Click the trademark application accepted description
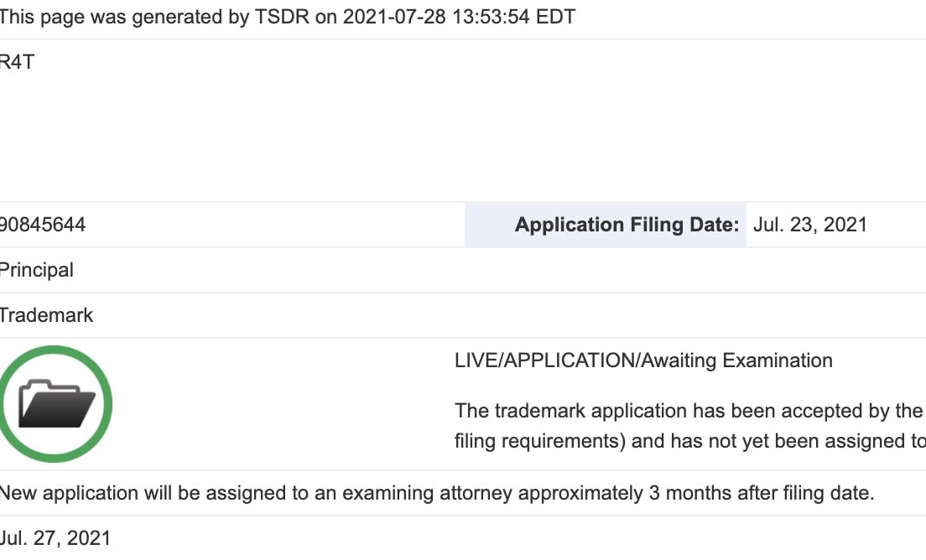 point(689,411)
